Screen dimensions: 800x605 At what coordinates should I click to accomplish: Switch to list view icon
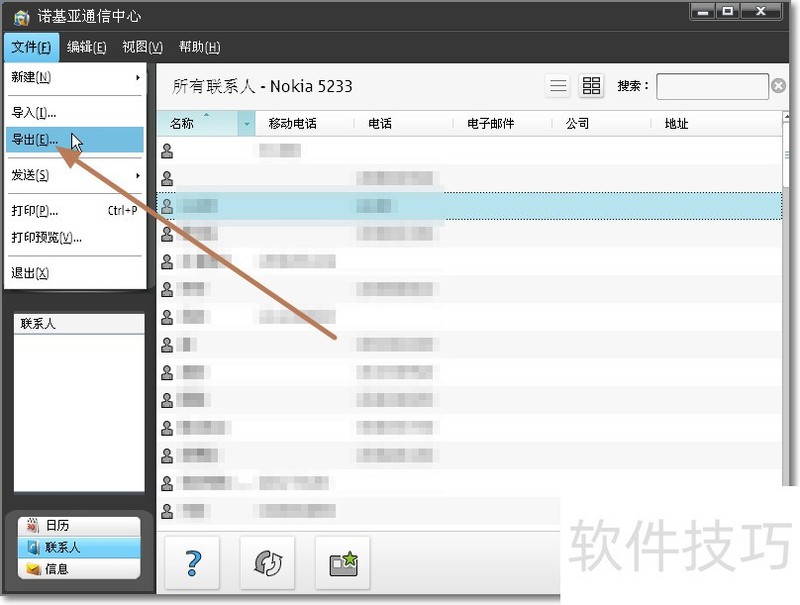(x=558, y=85)
